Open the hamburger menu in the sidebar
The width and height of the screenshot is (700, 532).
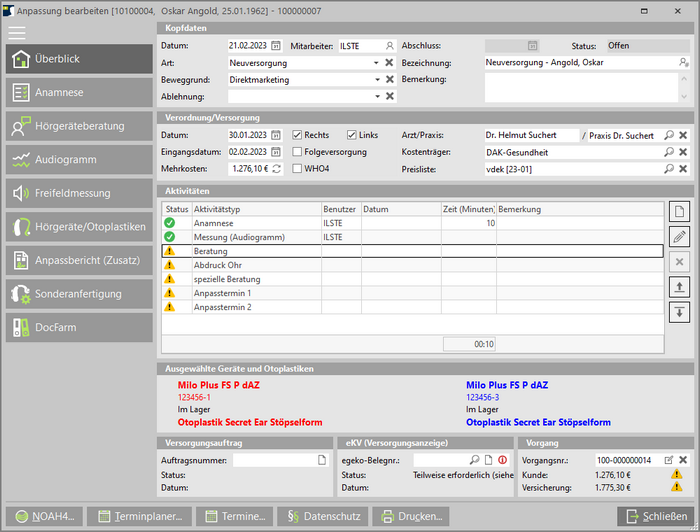tap(17, 32)
